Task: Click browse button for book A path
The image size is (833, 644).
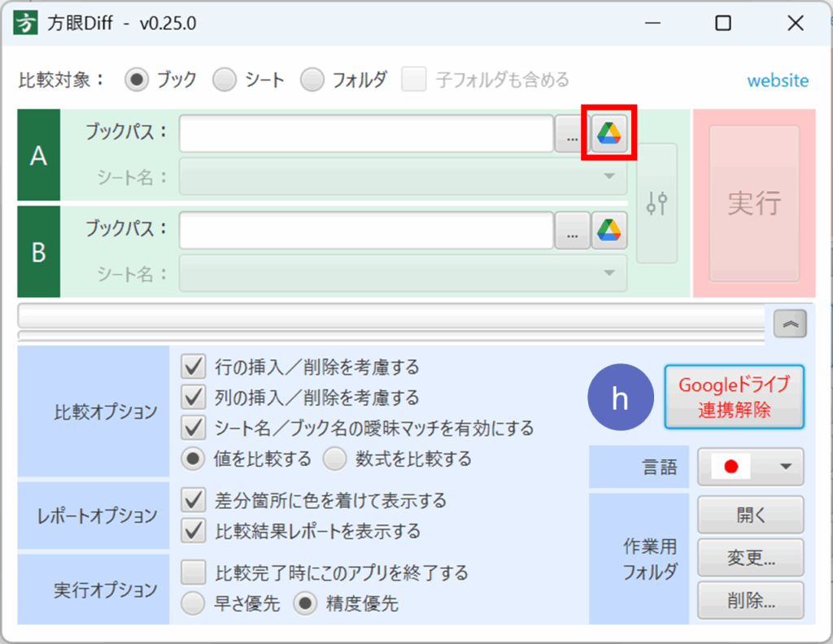Action: pyautogui.click(x=573, y=134)
